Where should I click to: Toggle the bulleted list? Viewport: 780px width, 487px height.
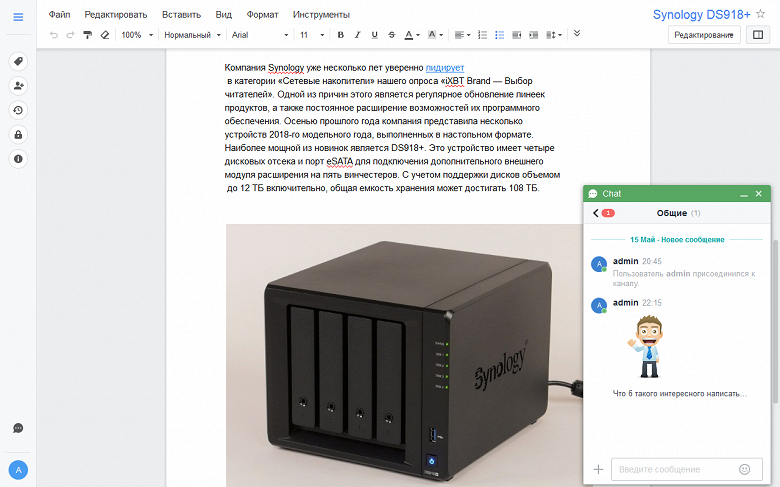coord(499,35)
